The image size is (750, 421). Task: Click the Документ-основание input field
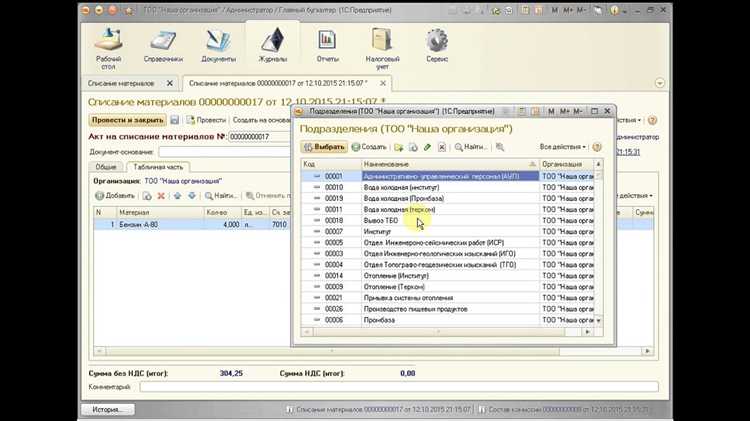tap(225, 152)
